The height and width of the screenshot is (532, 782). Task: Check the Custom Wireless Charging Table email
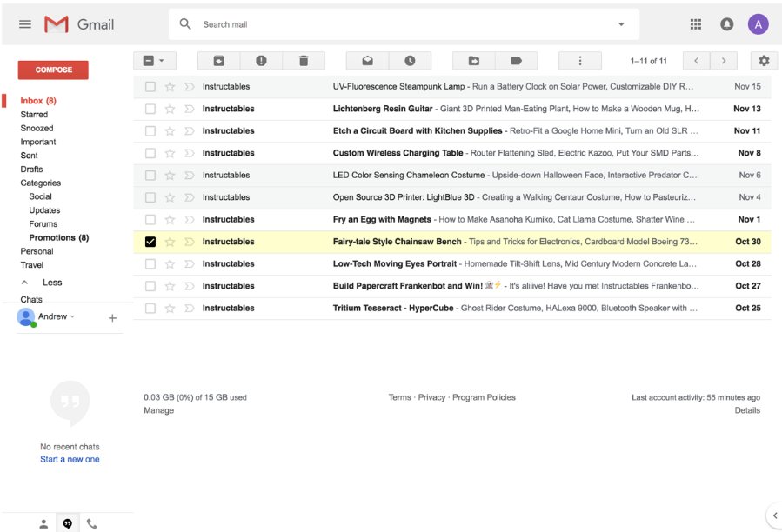coord(150,153)
